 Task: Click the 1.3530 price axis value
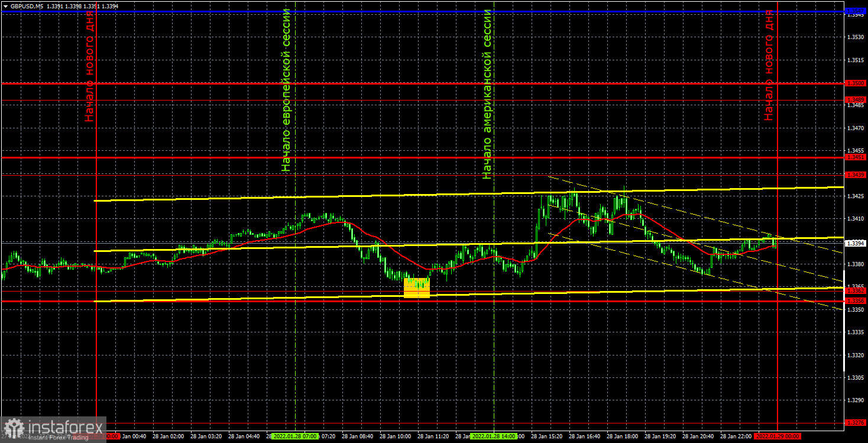click(856, 37)
